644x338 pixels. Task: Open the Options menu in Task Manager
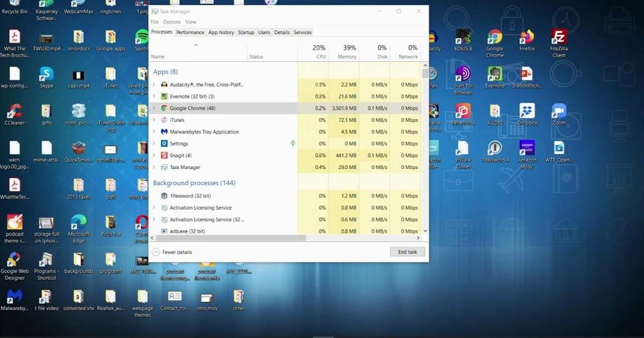(172, 22)
